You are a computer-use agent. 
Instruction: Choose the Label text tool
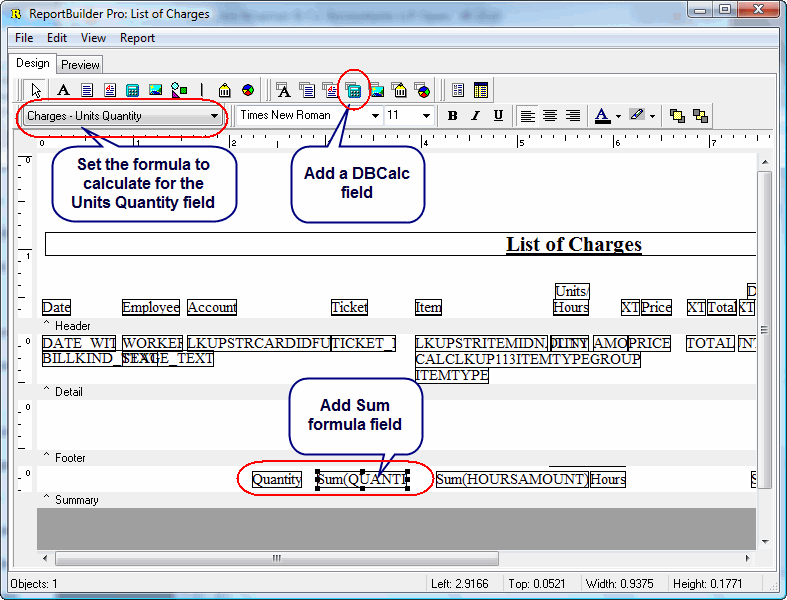pyautogui.click(x=62, y=90)
